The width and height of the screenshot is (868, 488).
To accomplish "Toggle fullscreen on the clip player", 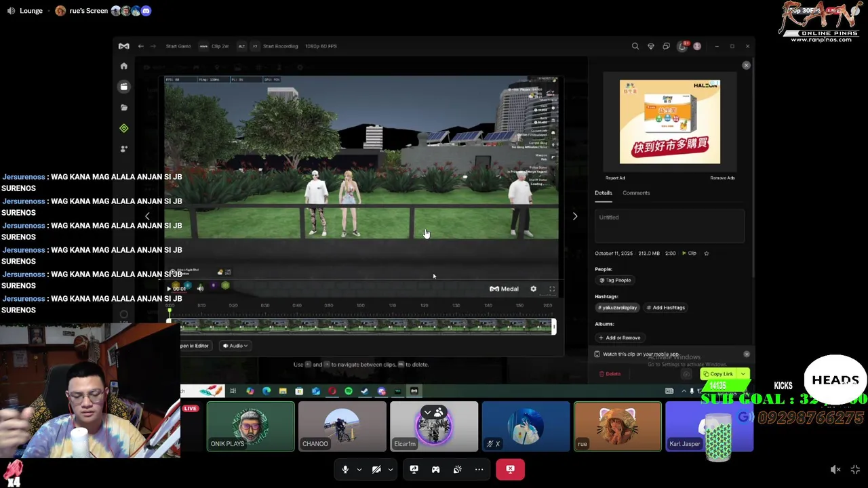I will [x=552, y=289].
